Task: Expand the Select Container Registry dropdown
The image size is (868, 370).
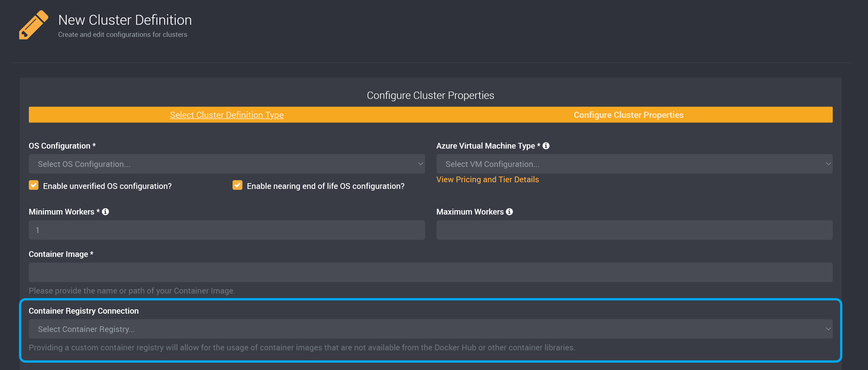Action: click(x=431, y=329)
